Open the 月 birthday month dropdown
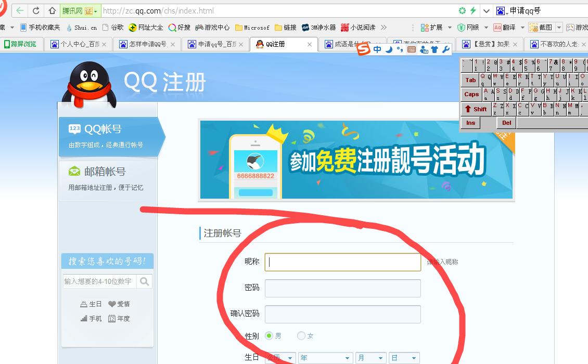Image resolution: width=588 pixels, height=364 pixels. pyautogui.click(x=370, y=358)
